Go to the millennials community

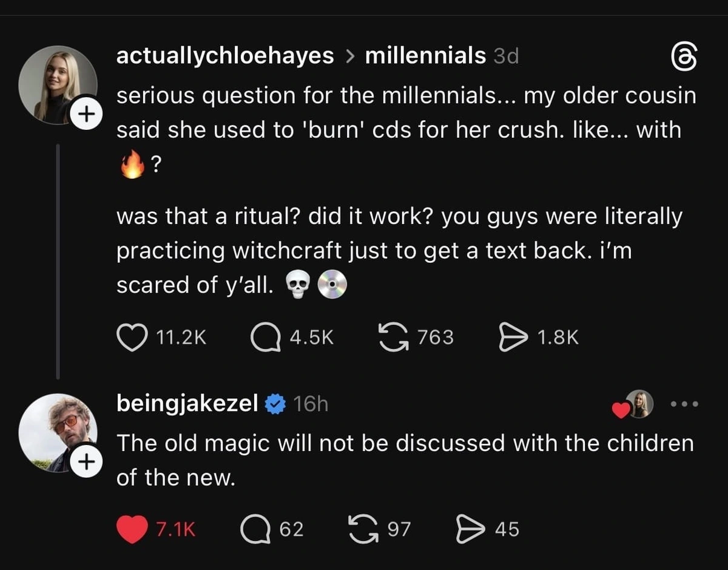tap(425, 56)
